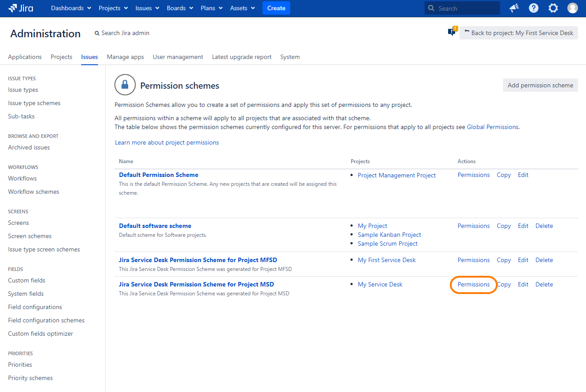Delete the Default software scheme
This screenshot has height=392, width=586.
pyautogui.click(x=544, y=226)
